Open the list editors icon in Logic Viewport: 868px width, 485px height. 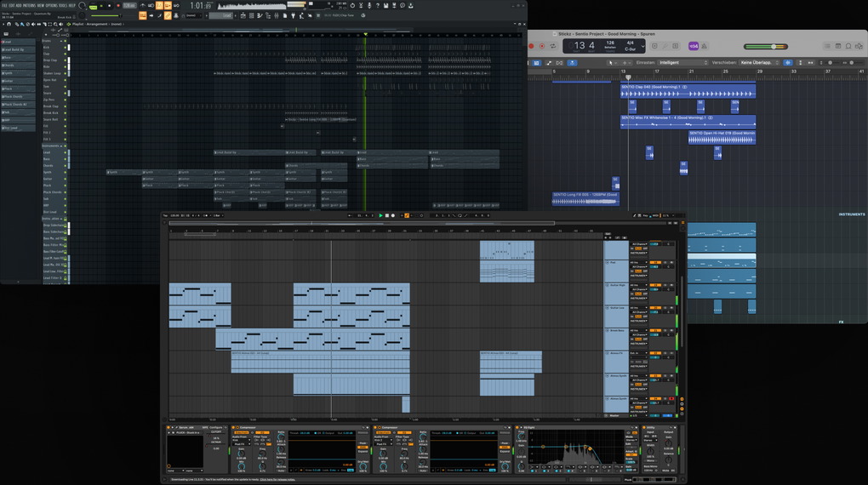pyautogui.click(x=828, y=46)
